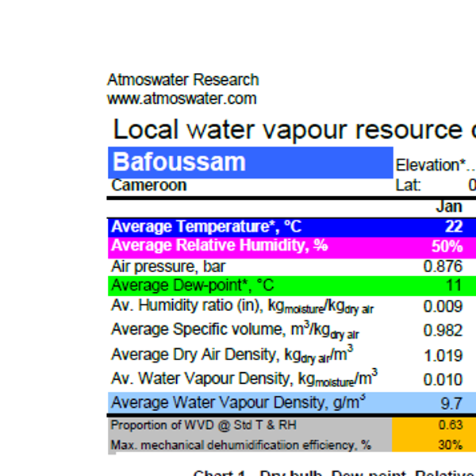Click 'Av. Water Vapour Density, kg' label

[x=244, y=378]
